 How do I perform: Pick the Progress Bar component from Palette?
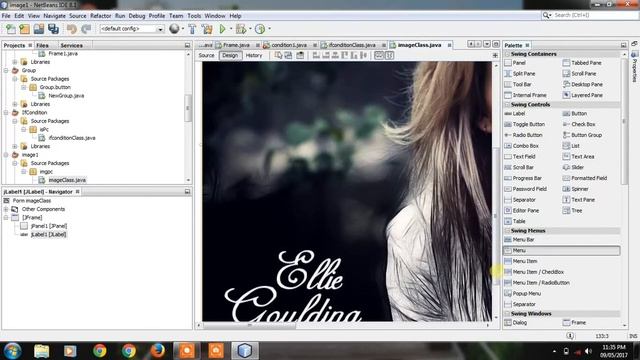pos(527,178)
